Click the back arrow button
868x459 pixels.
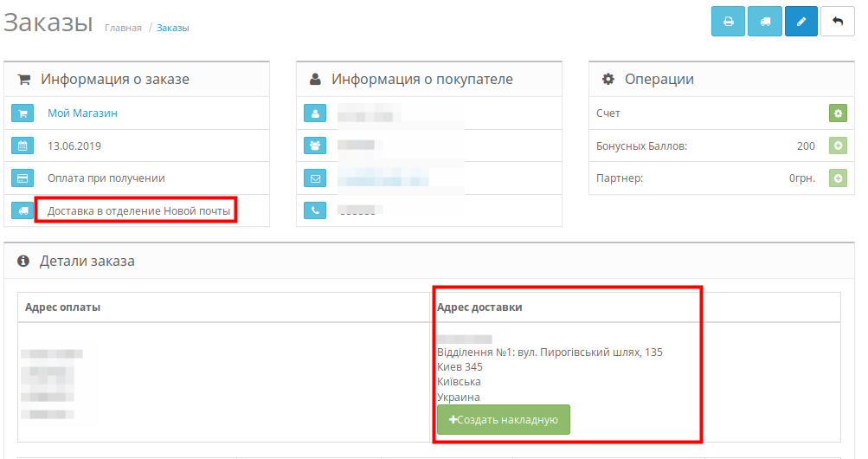(x=838, y=22)
